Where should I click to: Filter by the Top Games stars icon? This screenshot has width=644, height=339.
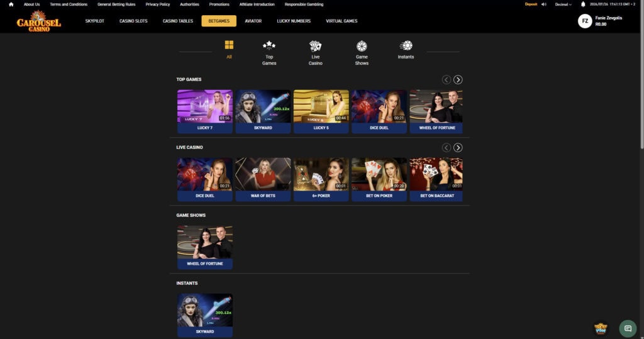coord(269,45)
